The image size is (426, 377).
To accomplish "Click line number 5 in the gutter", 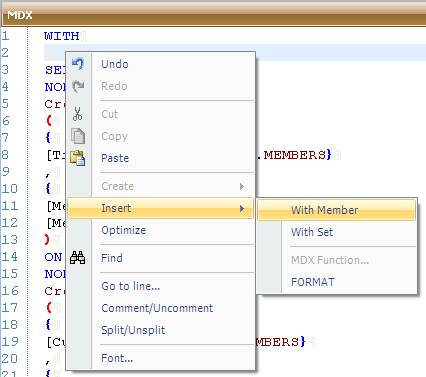I will (x=5, y=104).
